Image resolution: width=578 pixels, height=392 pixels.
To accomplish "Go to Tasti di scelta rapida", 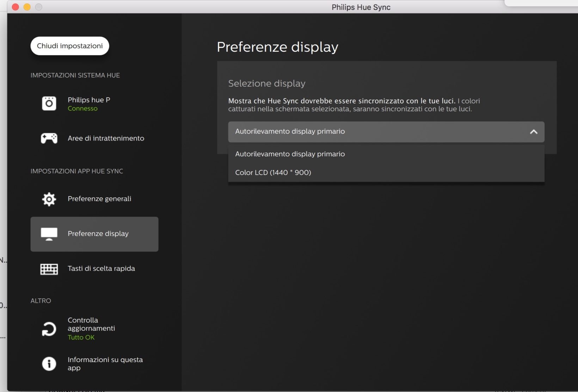I will (x=101, y=268).
